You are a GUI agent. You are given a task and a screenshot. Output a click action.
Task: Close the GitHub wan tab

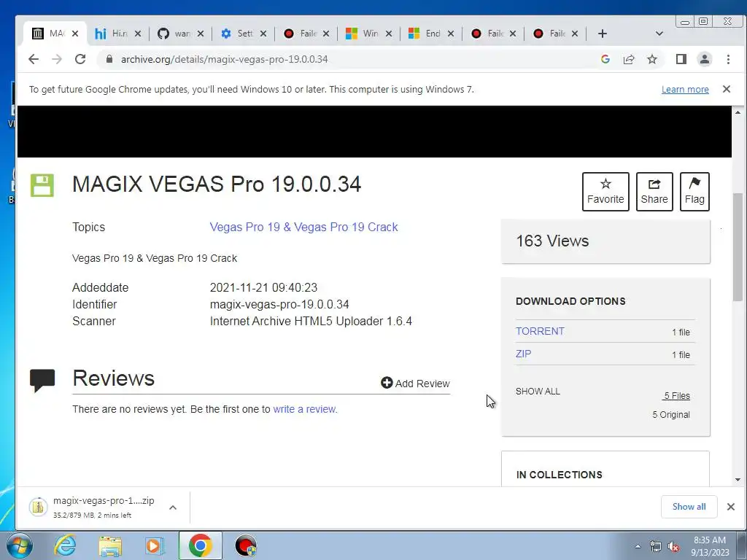(201, 34)
